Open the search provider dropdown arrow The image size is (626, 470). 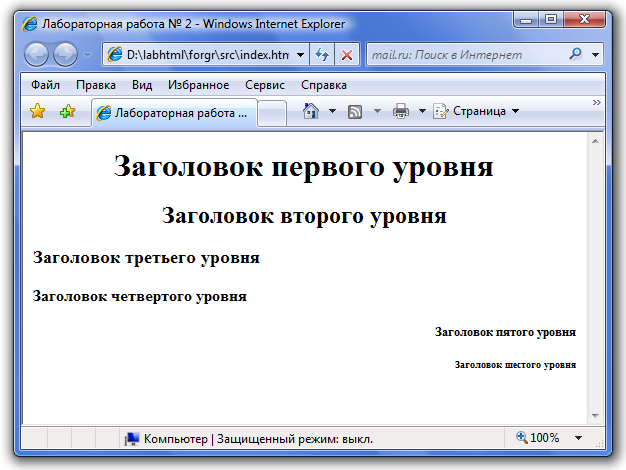coord(595,55)
